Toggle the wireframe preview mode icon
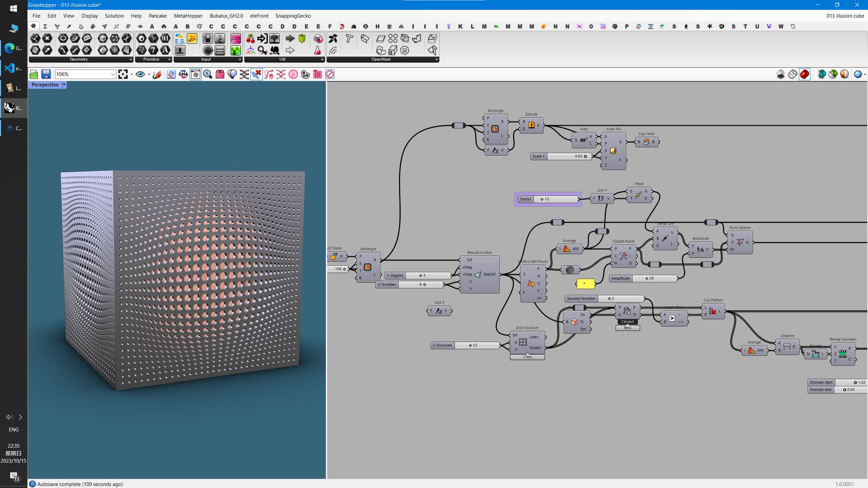The image size is (868, 488). pos(793,74)
